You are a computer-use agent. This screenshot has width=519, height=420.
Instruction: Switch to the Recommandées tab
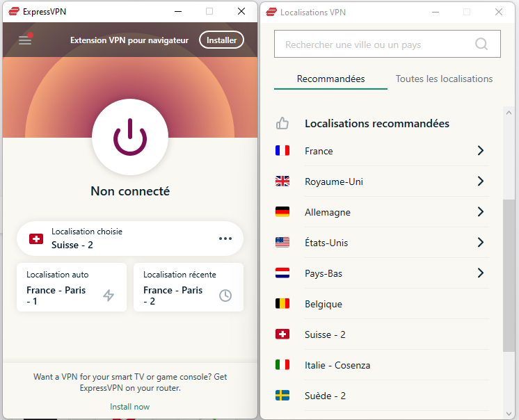point(330,79)
